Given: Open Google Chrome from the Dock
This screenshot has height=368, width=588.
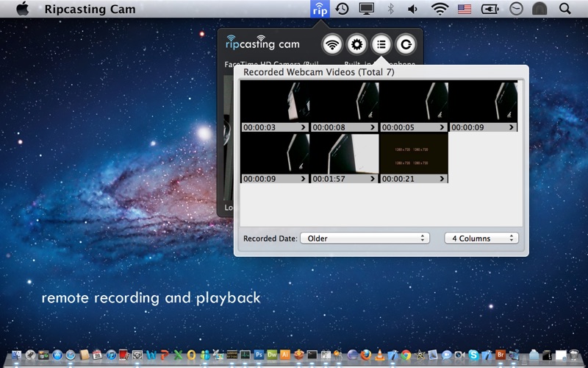Looking at the screenshot, I should point(406,355).
